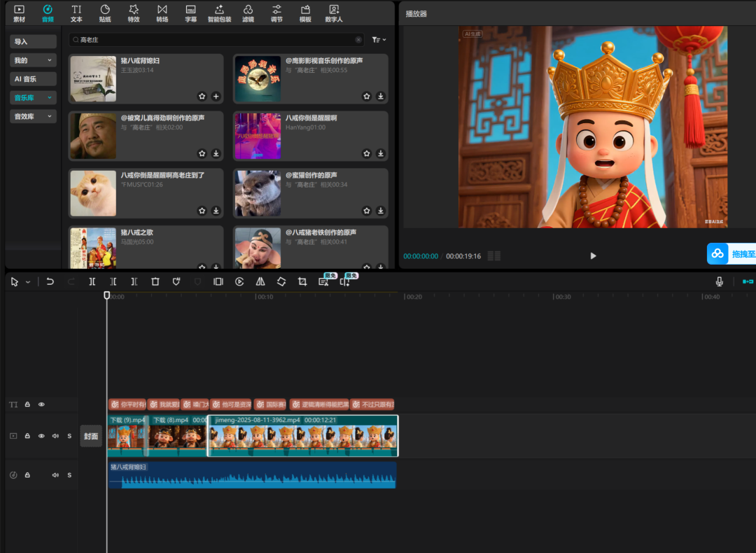Lock the main video track

[x=27, y=436]
